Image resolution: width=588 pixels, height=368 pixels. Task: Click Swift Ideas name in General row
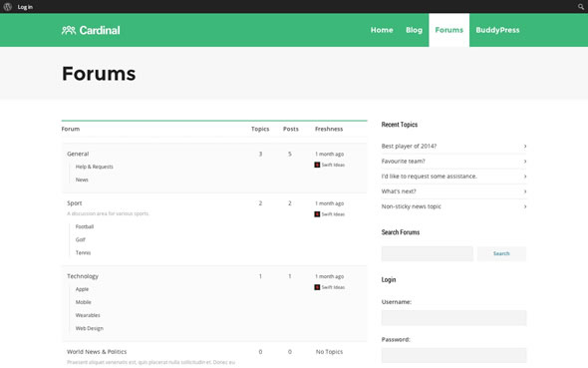333,165
